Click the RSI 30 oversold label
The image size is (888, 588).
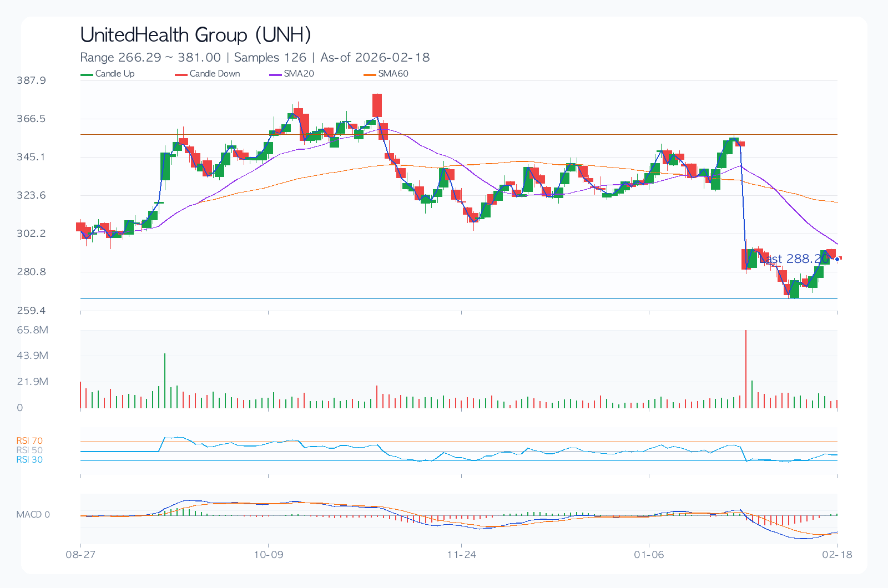click(29, 460)
